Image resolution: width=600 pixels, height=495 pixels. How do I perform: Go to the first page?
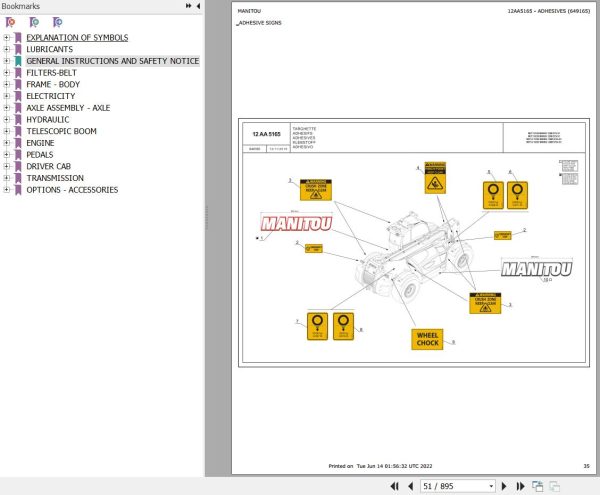[394, 486]
